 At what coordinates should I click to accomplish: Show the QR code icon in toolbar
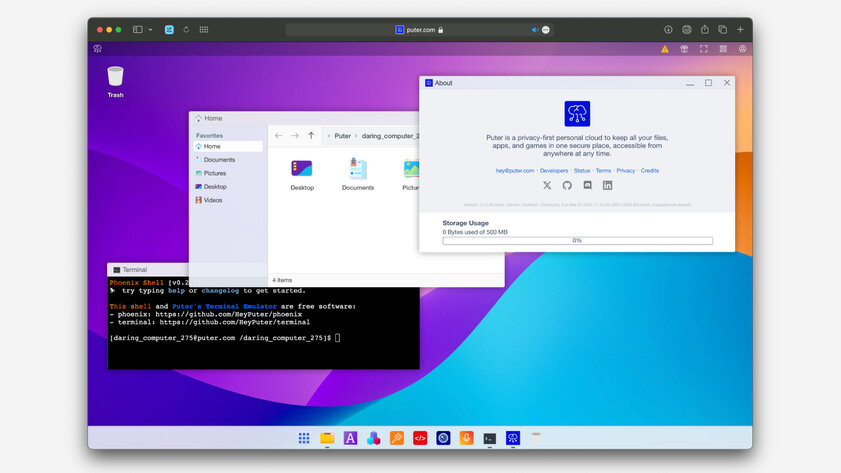click(723, 49)
